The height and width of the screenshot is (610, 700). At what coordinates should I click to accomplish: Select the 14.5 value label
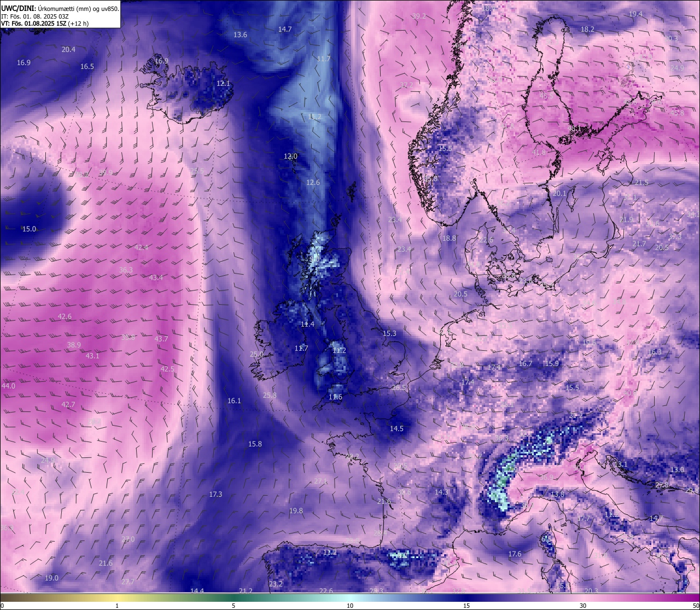coord(396,428)
